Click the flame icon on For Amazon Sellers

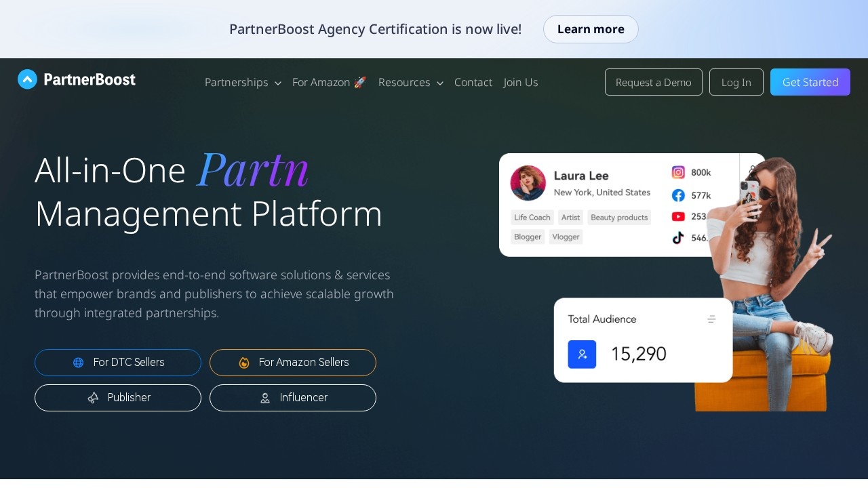tap(244, 363)
